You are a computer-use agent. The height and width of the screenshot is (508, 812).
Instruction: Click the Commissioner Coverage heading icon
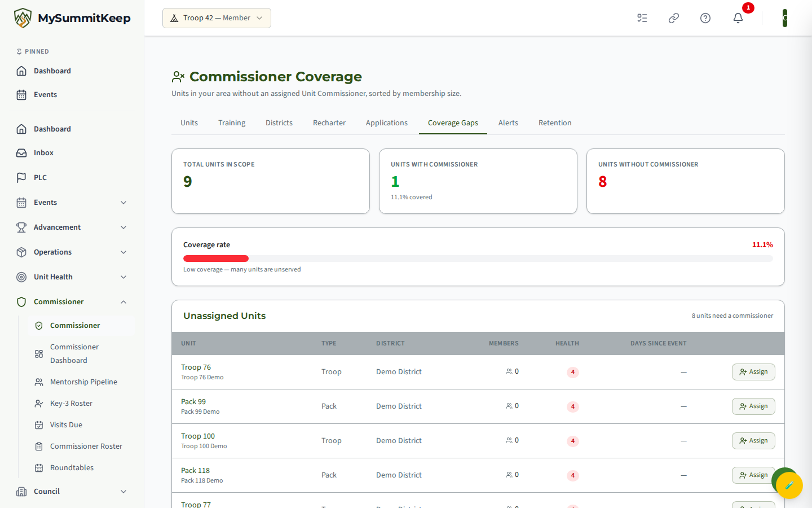click(178, 76)
